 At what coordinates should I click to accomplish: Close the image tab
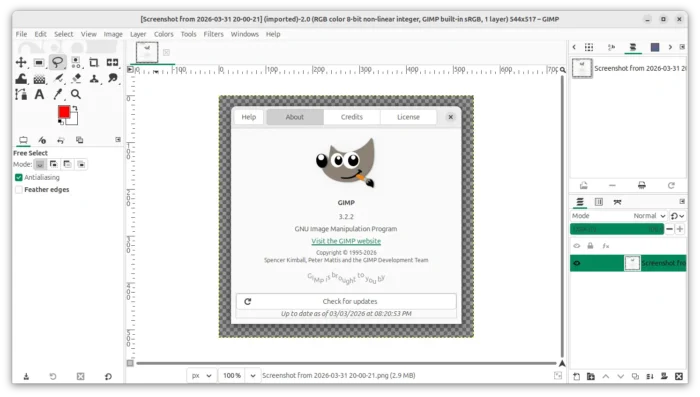166,52
